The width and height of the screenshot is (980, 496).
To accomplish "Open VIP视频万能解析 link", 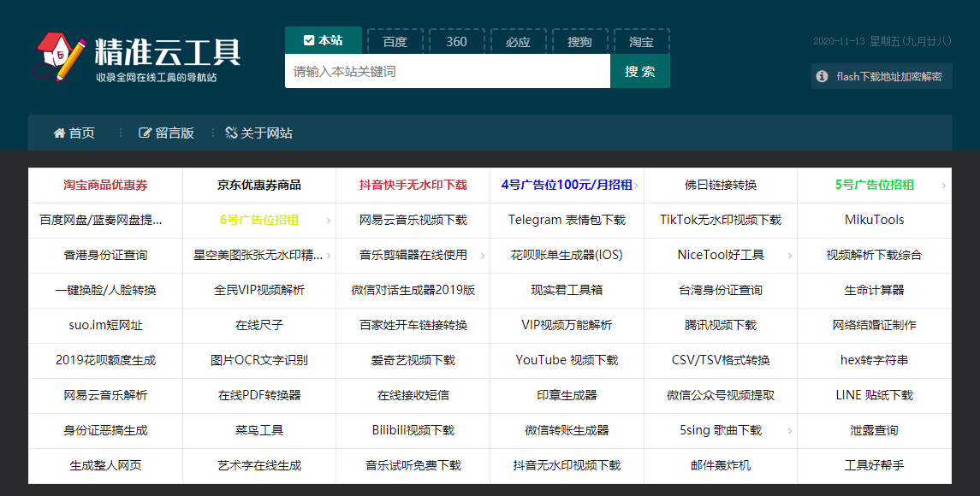I will click(x=567, y=325).
